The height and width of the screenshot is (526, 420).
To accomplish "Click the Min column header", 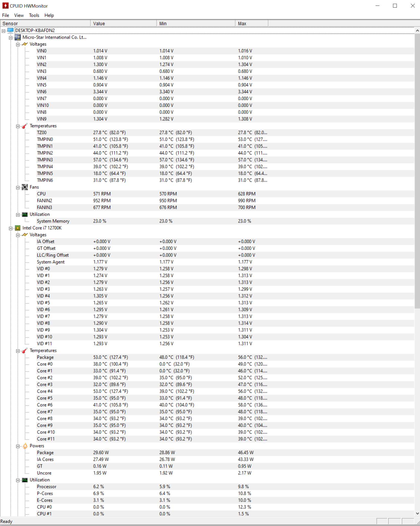I will pyautogui.click(x=196, y=23).
